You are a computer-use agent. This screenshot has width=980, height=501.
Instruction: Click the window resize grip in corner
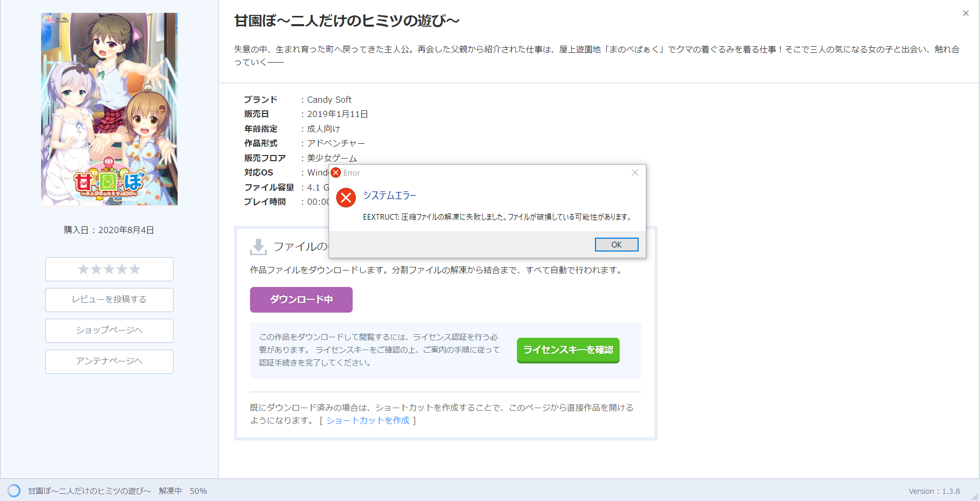[974, 496]
